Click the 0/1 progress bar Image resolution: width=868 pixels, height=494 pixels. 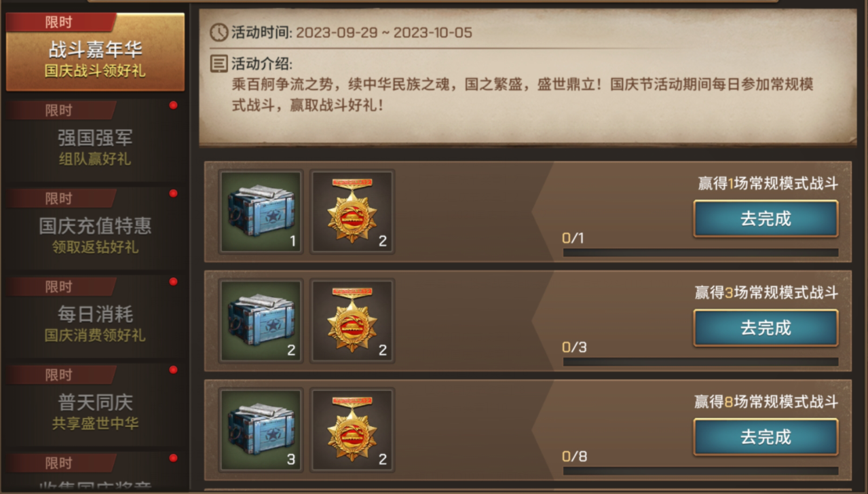700,252
